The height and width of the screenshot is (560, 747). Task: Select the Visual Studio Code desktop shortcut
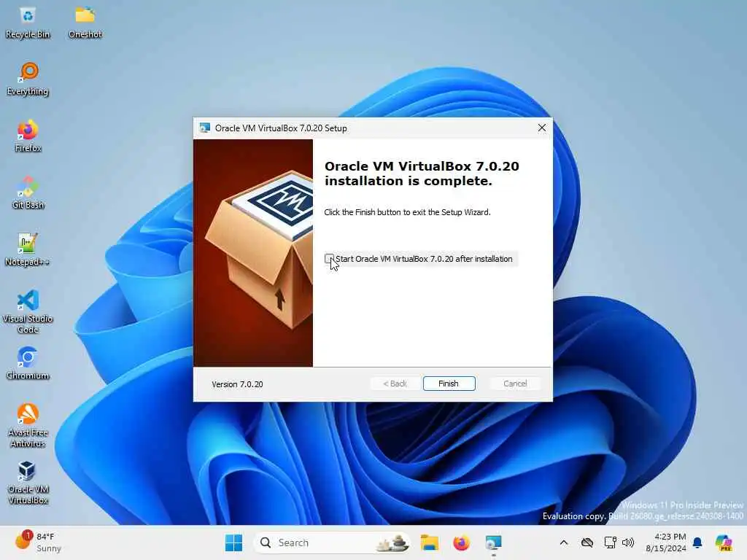[28, 311]
